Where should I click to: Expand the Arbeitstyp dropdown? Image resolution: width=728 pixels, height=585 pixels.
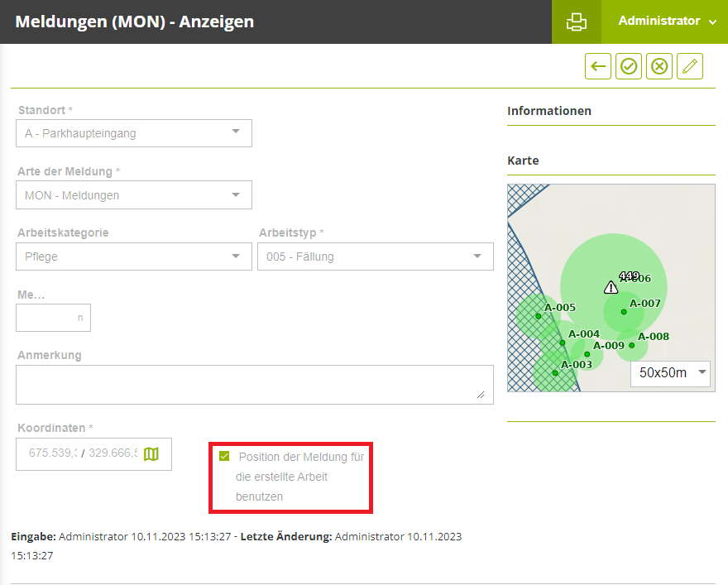(376, 257)
